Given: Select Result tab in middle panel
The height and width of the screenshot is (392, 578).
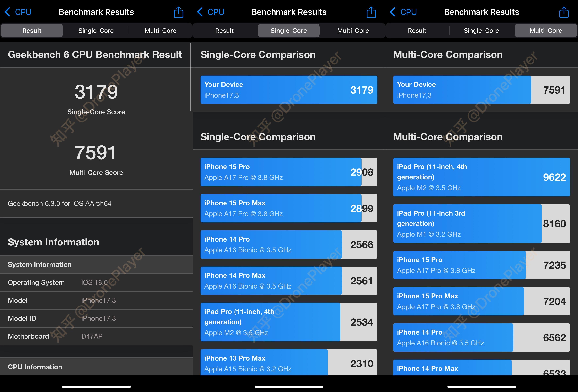Looking at the screenshot, I should 224,31.
